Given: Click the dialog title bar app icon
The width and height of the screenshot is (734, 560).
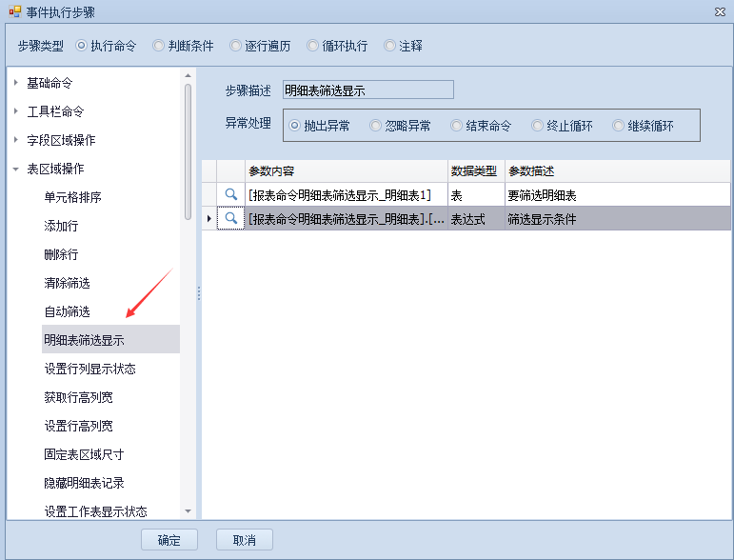Looking at the screenshot, I should click(13, 12).
